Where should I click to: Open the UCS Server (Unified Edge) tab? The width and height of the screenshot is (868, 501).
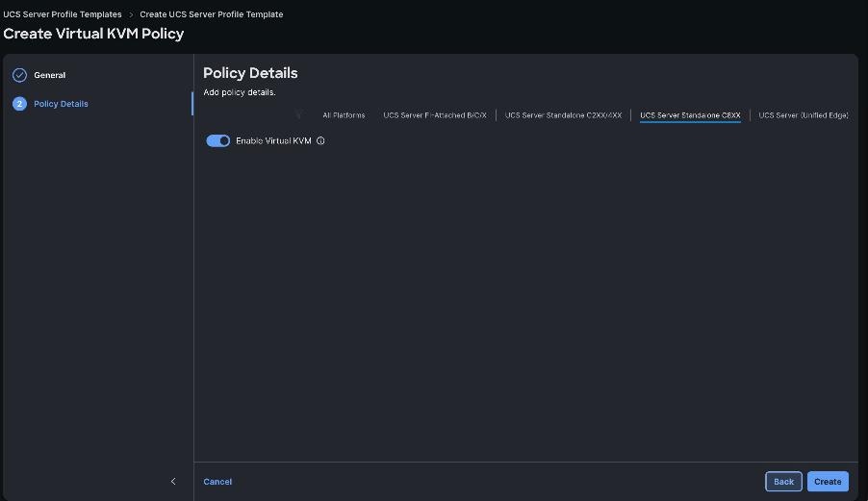804,115
